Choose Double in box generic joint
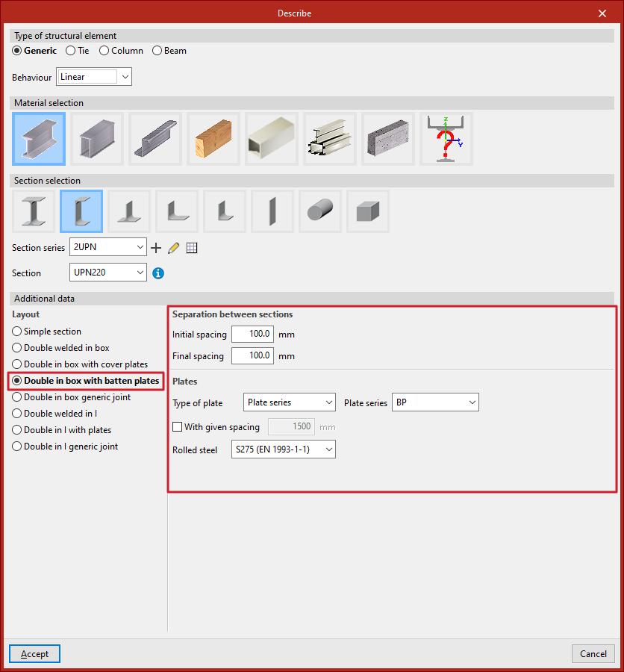This screenshot has width=624, height=672. tap(72, 397)
